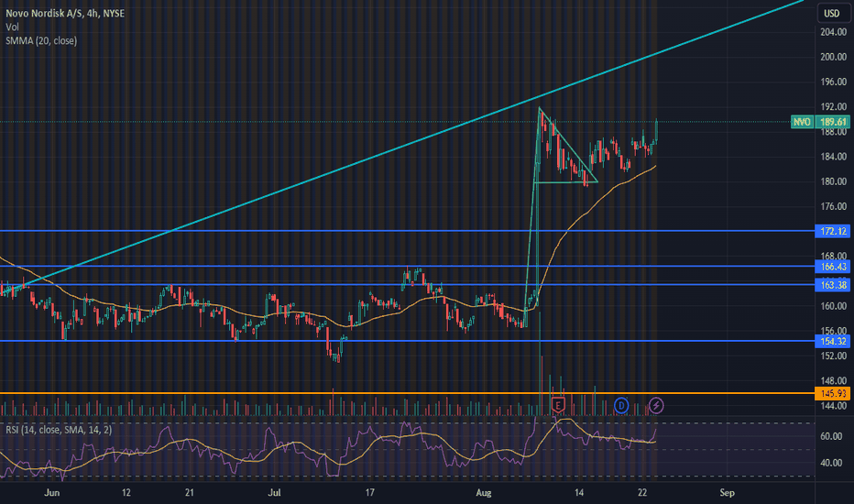Click the Jul date label on time axis
The height and width of the screenshot is (504, 854).
[274, 493]
